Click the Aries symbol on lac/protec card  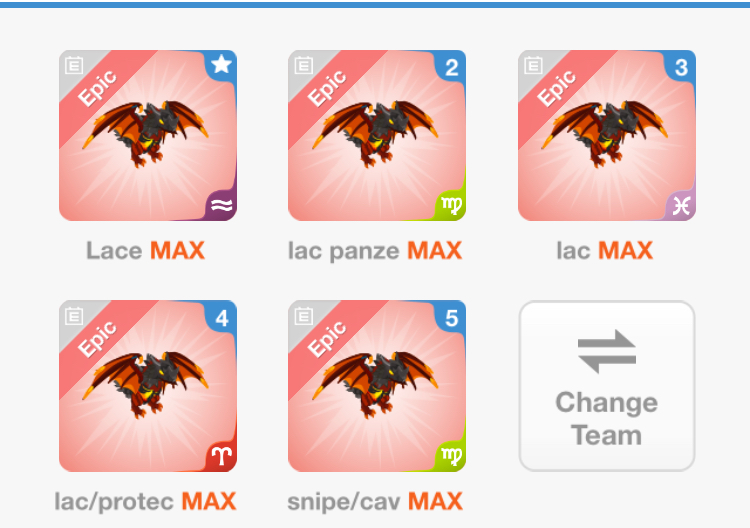pyautogui.click(x=221, y=456)
